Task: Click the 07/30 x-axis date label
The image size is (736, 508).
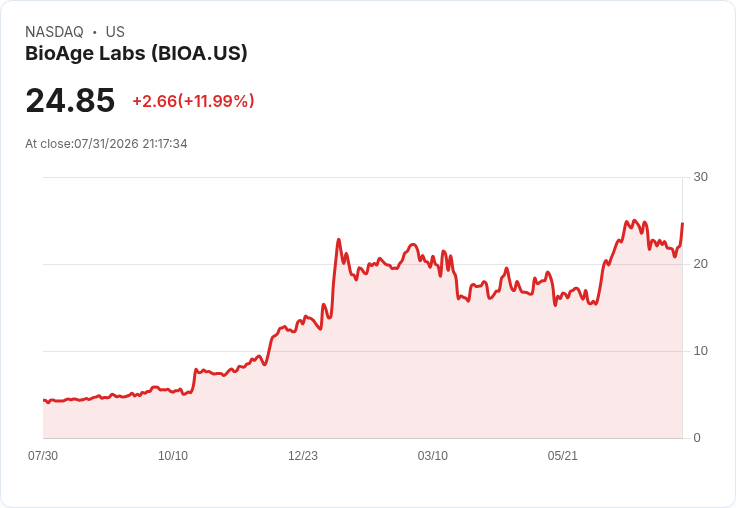Action: click(43, 456)
